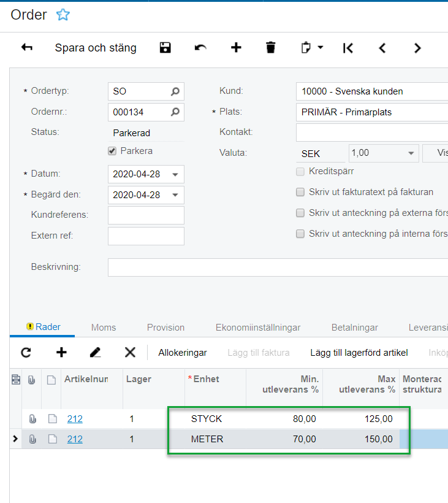Click the Allokeringar button

click(x=183, y=352)
